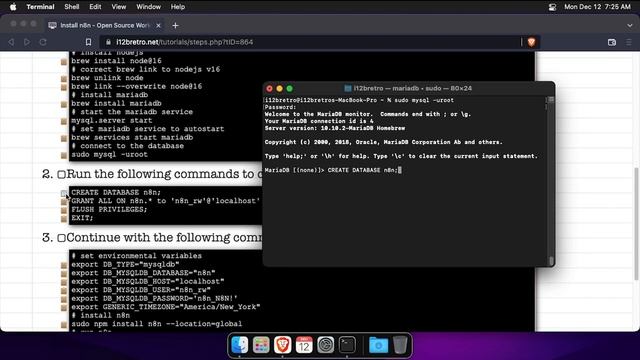Screen dimensions: 640x360
Task: Close the 'Install n8n' tab
Action: point(158,25)
